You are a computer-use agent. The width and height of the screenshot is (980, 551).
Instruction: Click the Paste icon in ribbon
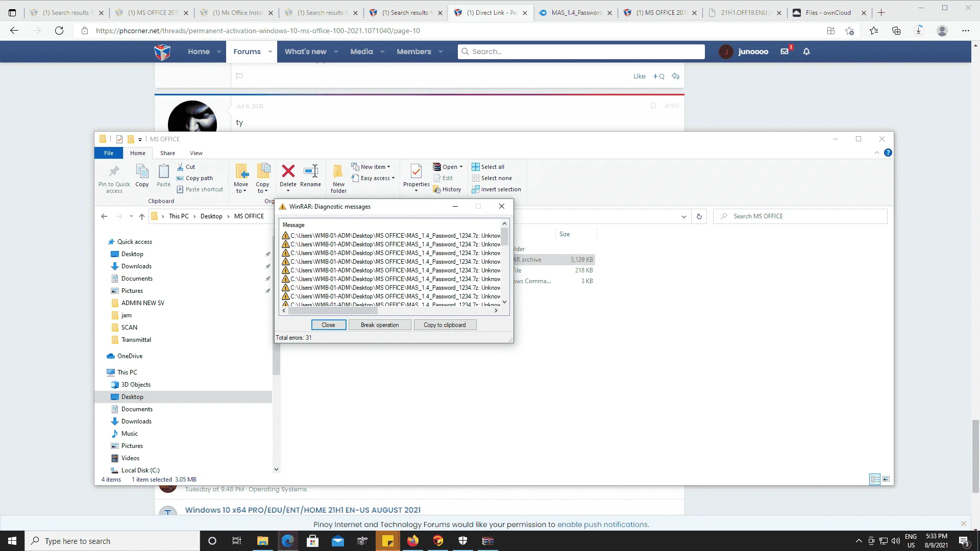pyautogui.click(x=163, y=171)
